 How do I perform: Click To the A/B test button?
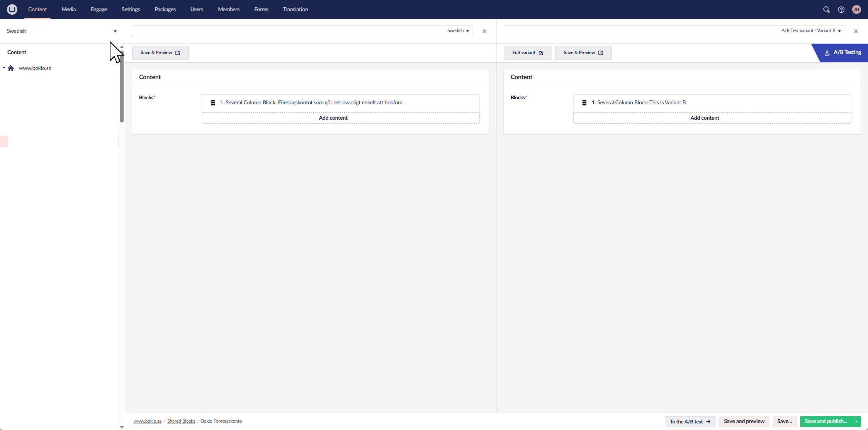(690, 422)
